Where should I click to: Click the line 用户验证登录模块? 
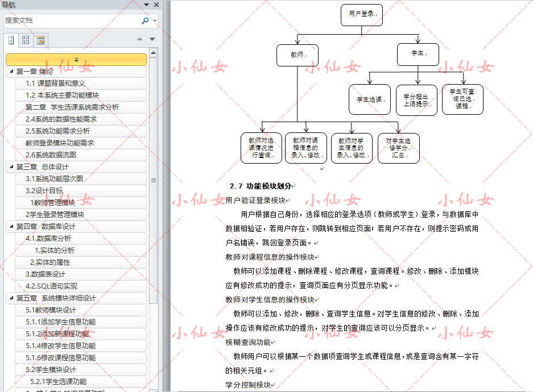point(255,200)
